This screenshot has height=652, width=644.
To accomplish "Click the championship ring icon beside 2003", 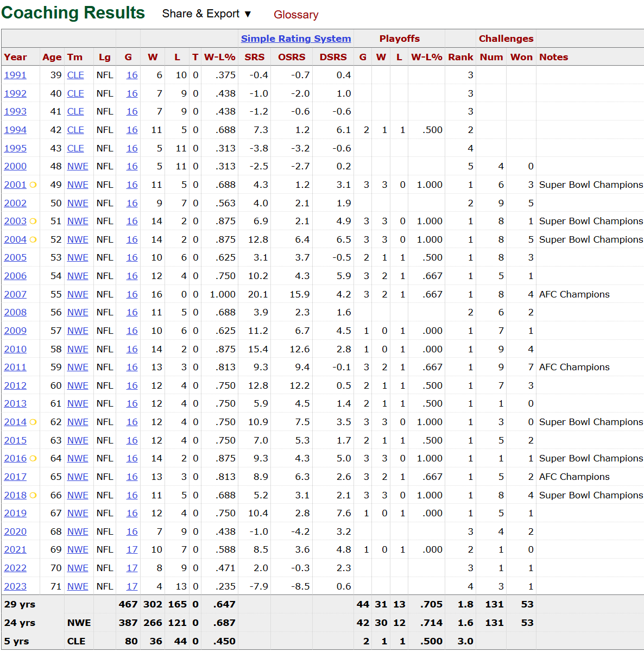I will 33,221.
